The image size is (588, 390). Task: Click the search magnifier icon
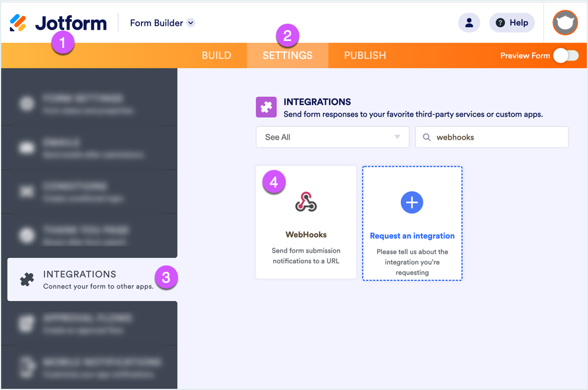click(x=426, y=137)
